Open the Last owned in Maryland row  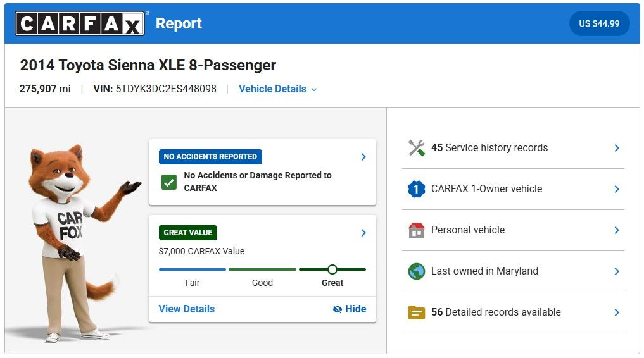[617, 271]
